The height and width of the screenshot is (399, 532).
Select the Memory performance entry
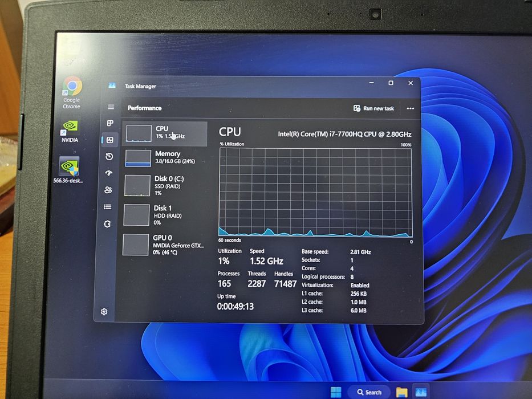pyautogui.click(x=165, y=158)
